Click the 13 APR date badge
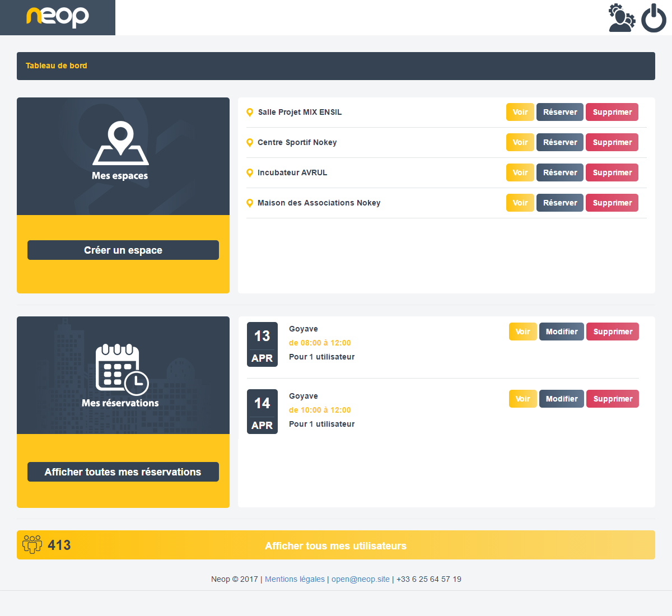Image resolution: width=672 pixels, height=616 pixels. point(262,344)
